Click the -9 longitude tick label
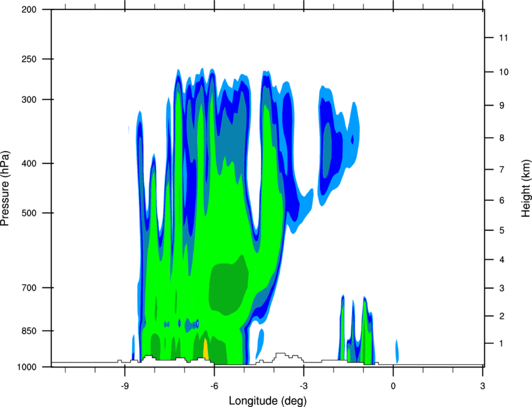This screenshot has width=532, height=407. click(x=125, y=386)
